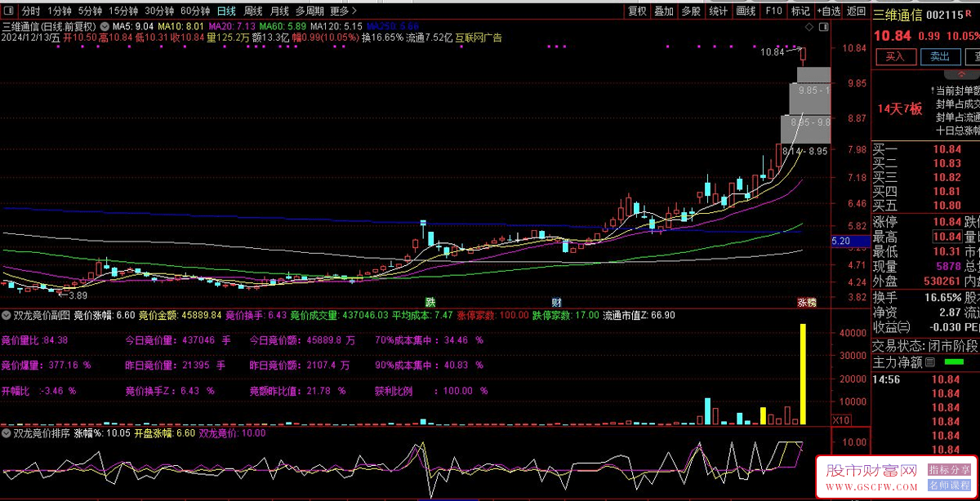
Task: Switch to the 周线 weekly tab
Action: click(253, 11)
